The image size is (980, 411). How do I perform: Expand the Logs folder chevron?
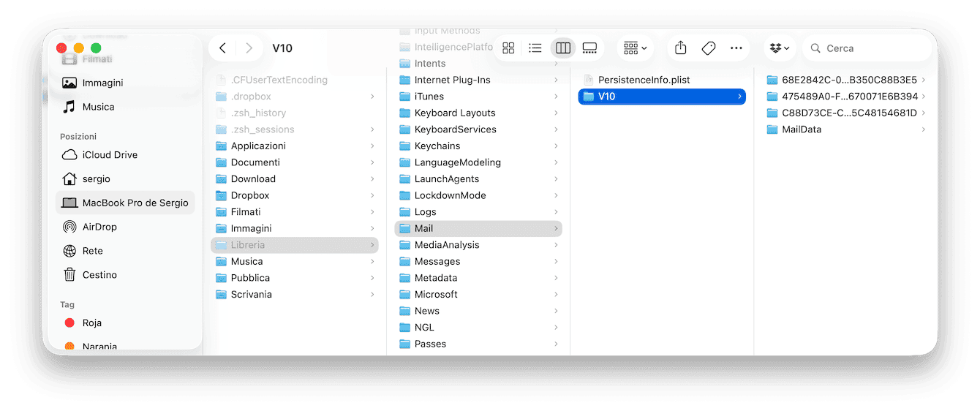(556, 212)
